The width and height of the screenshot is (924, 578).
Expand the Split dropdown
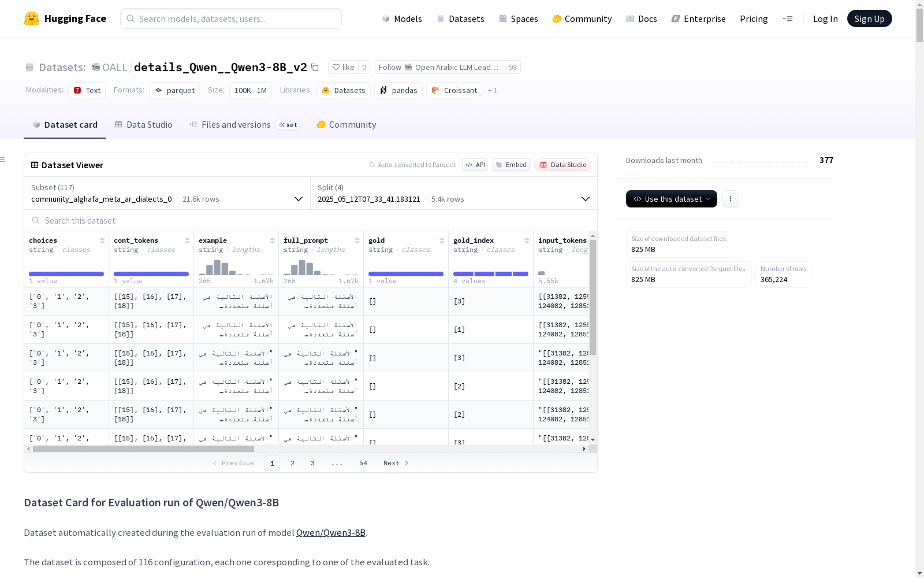pos(454,193)
